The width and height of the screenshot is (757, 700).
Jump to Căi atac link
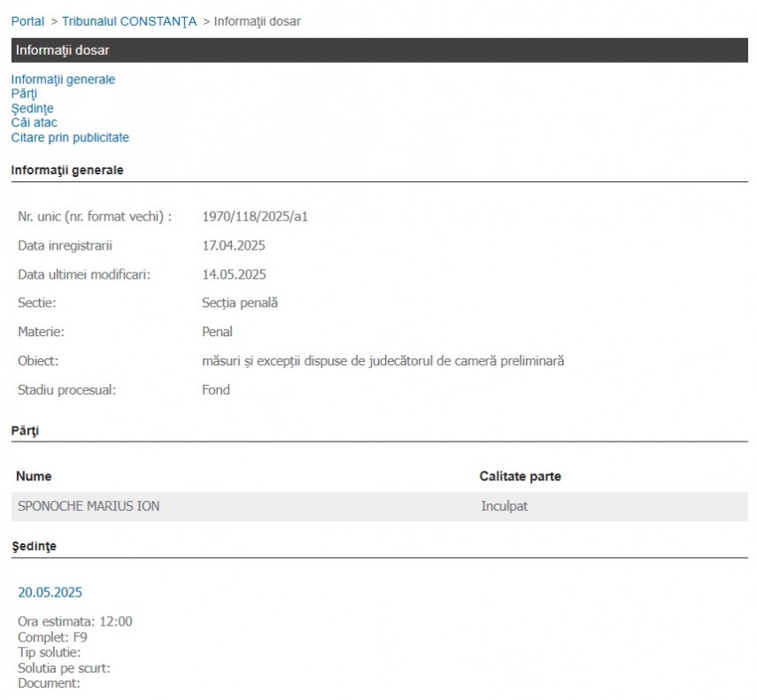[x=34, y=122]
